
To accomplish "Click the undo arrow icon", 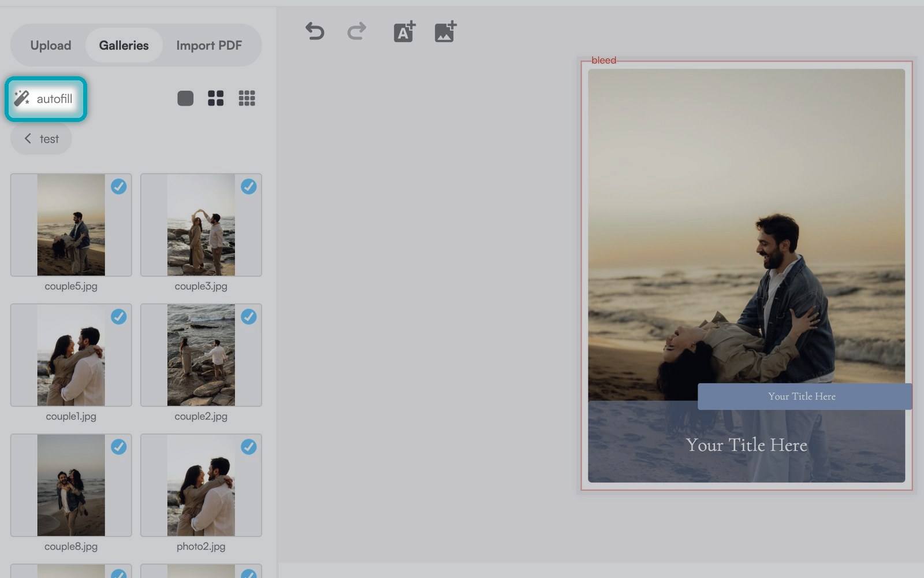I will point(315,31).
